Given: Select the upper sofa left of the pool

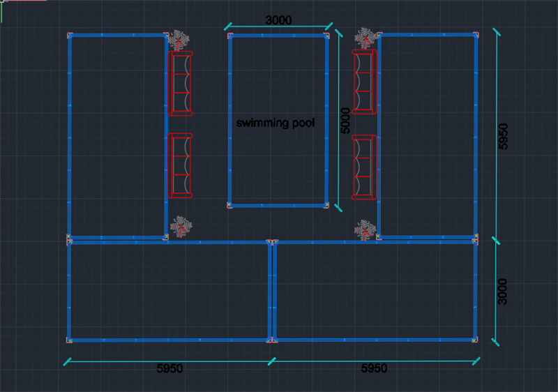Looking at the screenshot, I should pyautogui.click(x=180, y=84).
